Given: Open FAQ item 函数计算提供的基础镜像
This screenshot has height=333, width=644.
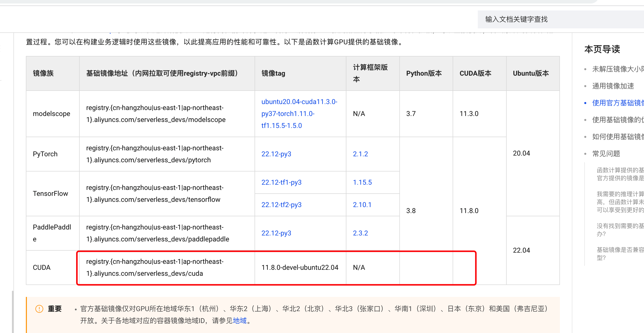Looking at the screenshot, I should (620, 174).
